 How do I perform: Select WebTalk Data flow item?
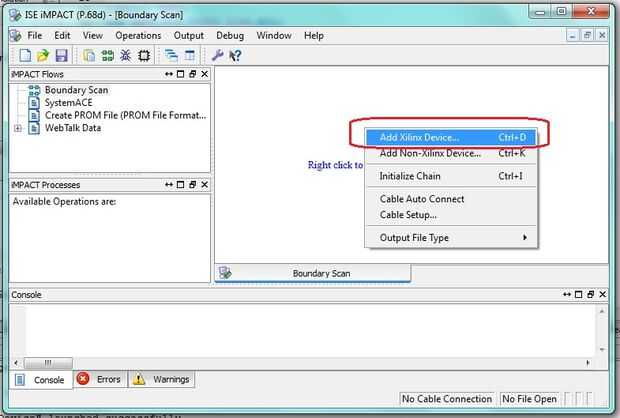click(x=73, y=128)
